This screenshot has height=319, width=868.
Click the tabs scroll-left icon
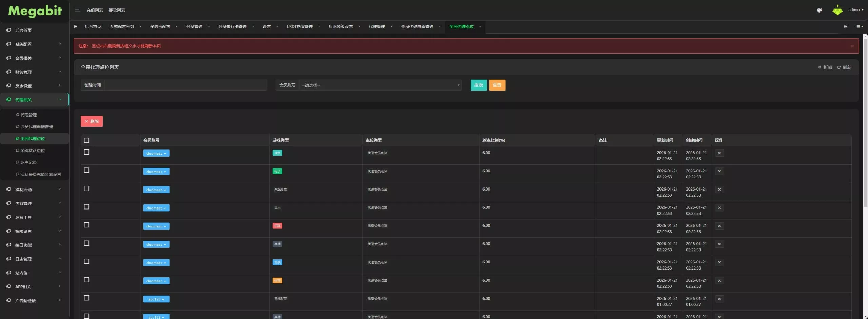point(76,26)
